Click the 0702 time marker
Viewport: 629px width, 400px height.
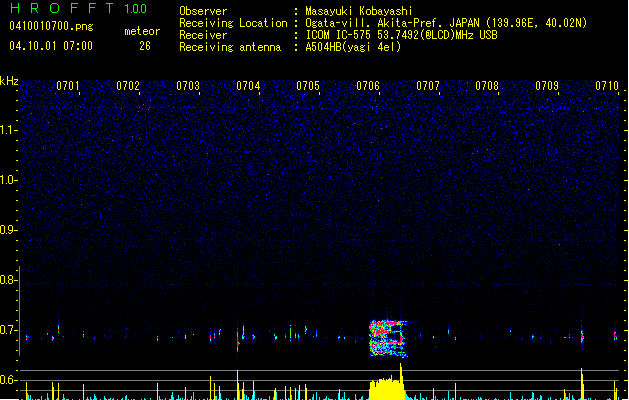pos(128,86)
